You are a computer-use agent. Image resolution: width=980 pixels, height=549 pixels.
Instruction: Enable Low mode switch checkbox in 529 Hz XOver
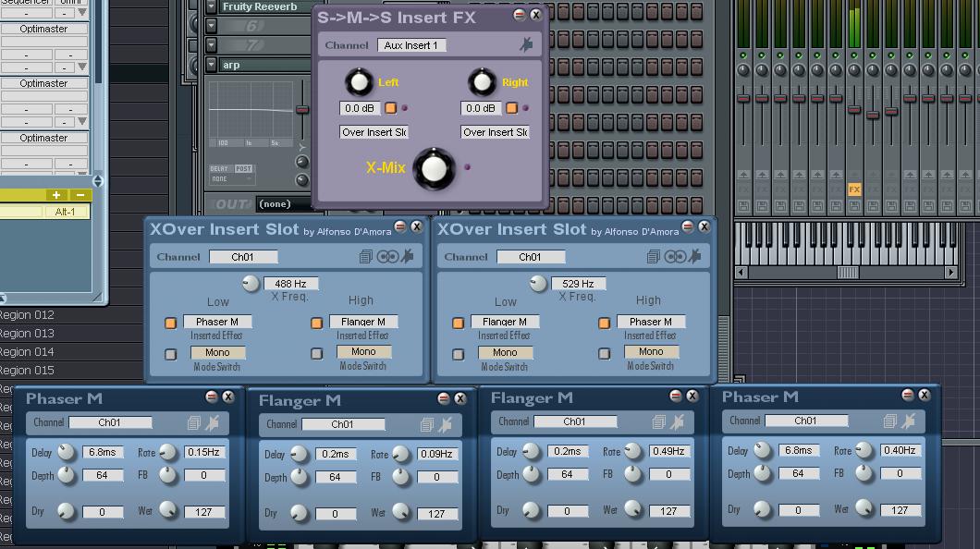tap(459, 354)
